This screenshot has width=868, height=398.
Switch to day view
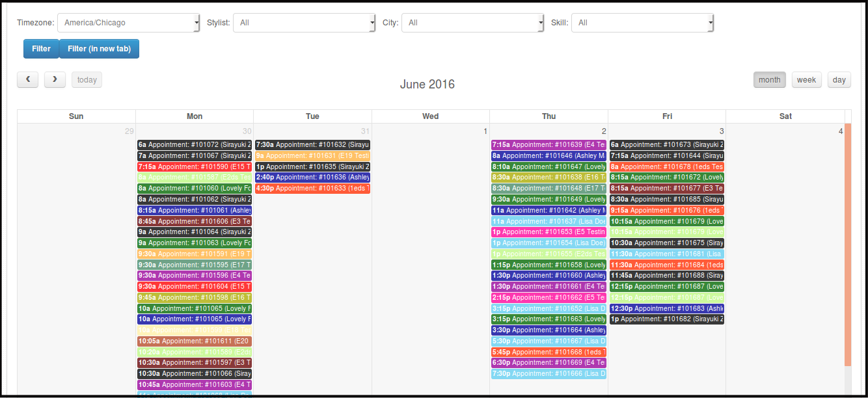[x=839, y=79]
